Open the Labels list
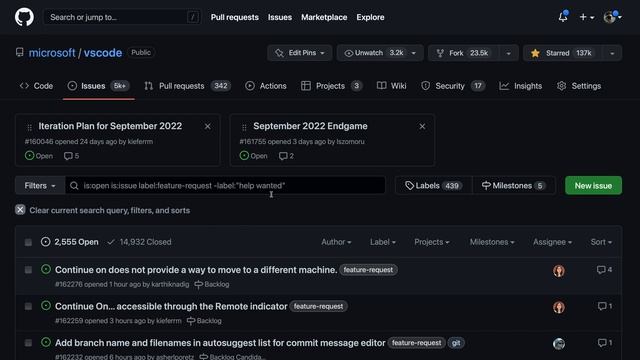 pyautogui.click(x=433, y=186)
